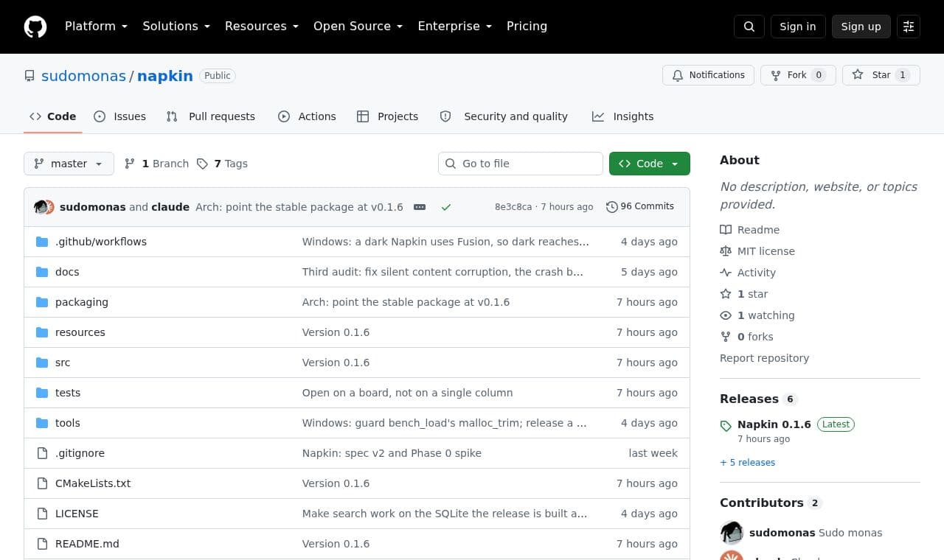This screenshot has width=944, height=560.
Task: Click the Fork repository button
Action: [798, 75]
